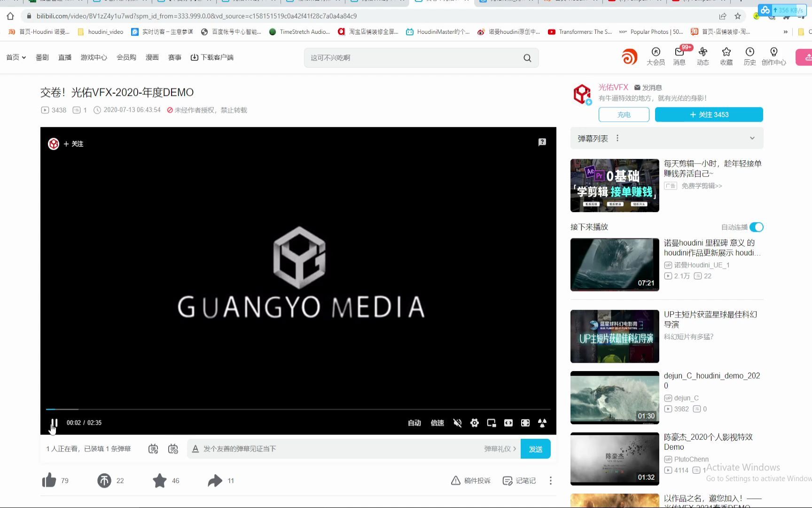The image size is (812, 508).
Task: Switch to wide-screen player mode
Action: coord(508,423)
